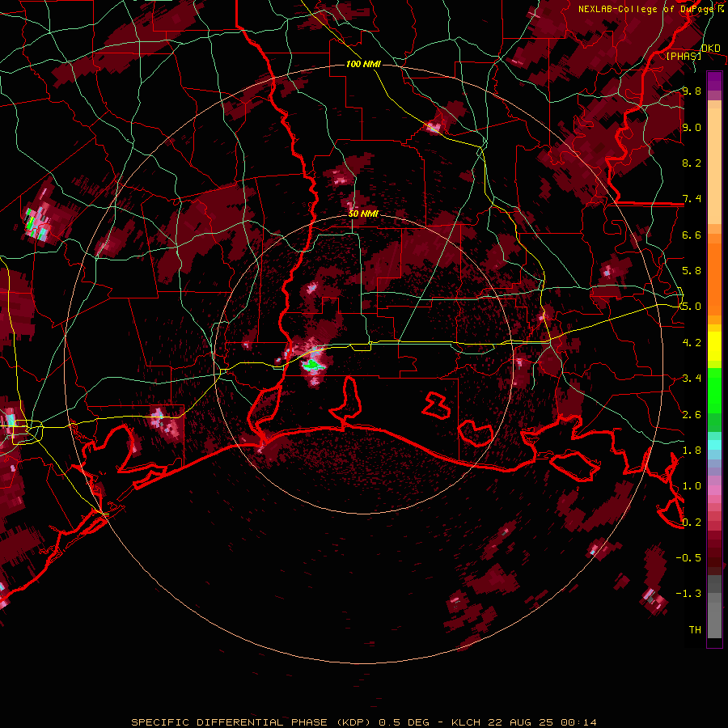Click the 0.2 value on color scale

[x=692, y=523]
